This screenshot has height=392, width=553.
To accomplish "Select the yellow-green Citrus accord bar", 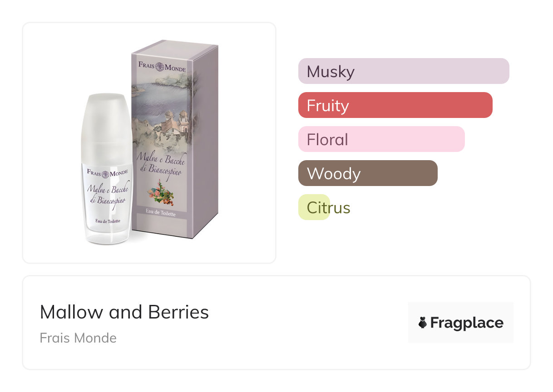I will [x=314, y=207].
